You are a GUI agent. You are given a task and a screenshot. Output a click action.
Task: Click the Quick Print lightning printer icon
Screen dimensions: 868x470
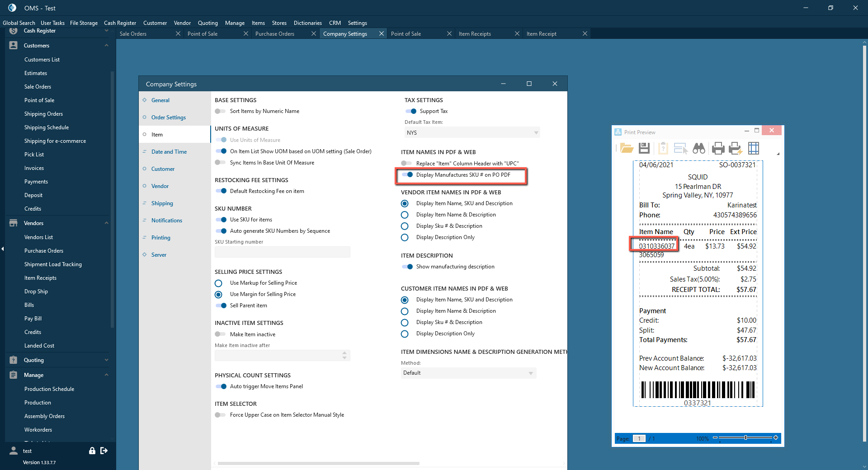click(x=736, y=148)
